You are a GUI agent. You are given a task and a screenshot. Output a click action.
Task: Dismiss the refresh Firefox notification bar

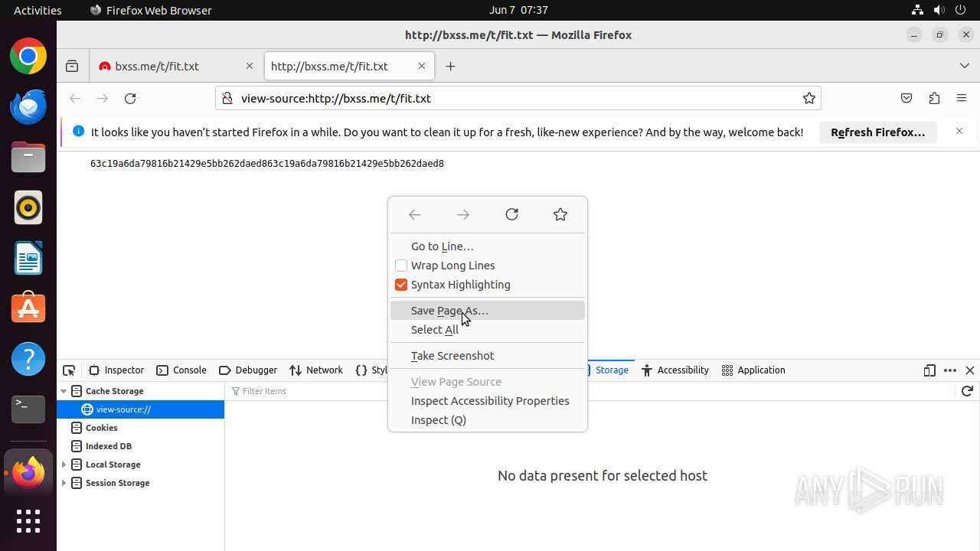[x=959, y=132]
